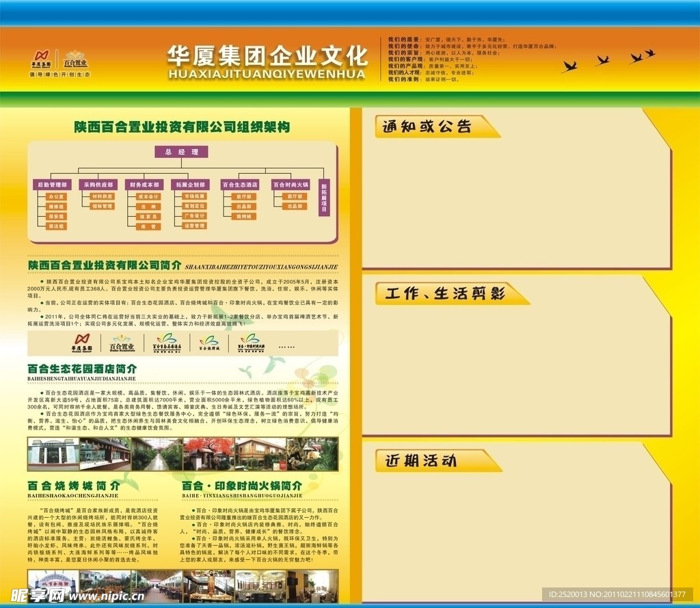
Task: Open the 百合生态花园酒店 logo in the brand strip
Action: tap(167, 343)
